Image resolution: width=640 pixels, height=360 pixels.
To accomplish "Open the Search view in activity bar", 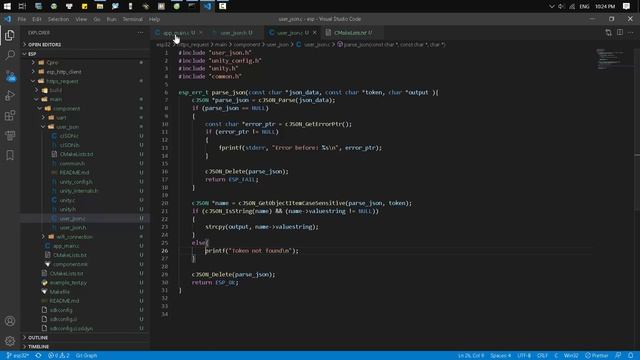I will (10, 55).
